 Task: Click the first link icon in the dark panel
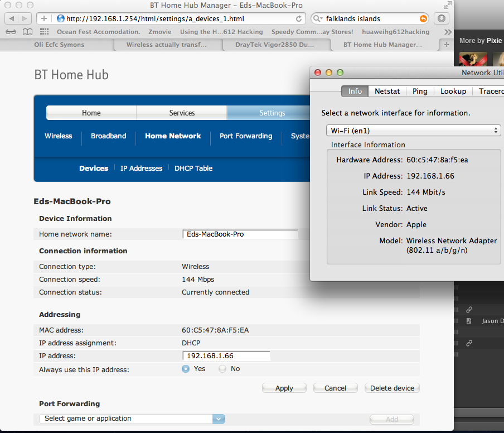tap(469, 310)
